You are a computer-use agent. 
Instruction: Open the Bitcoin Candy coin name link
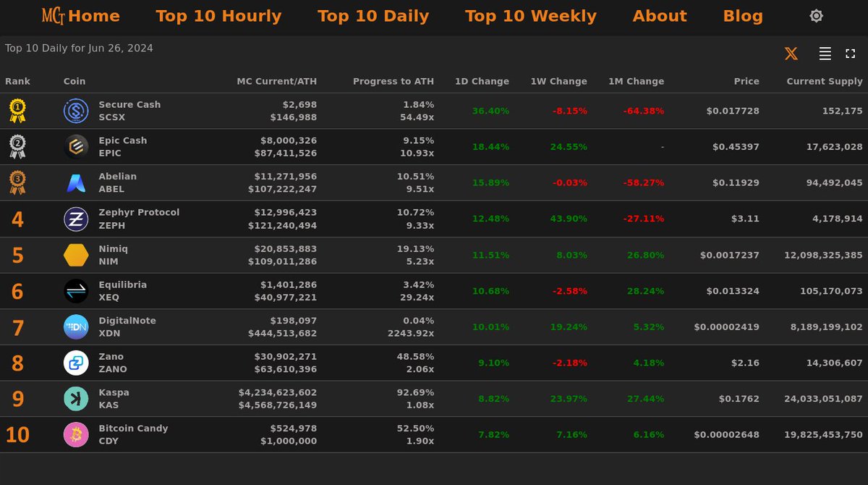pyautogui.click(x=133, y=429)
